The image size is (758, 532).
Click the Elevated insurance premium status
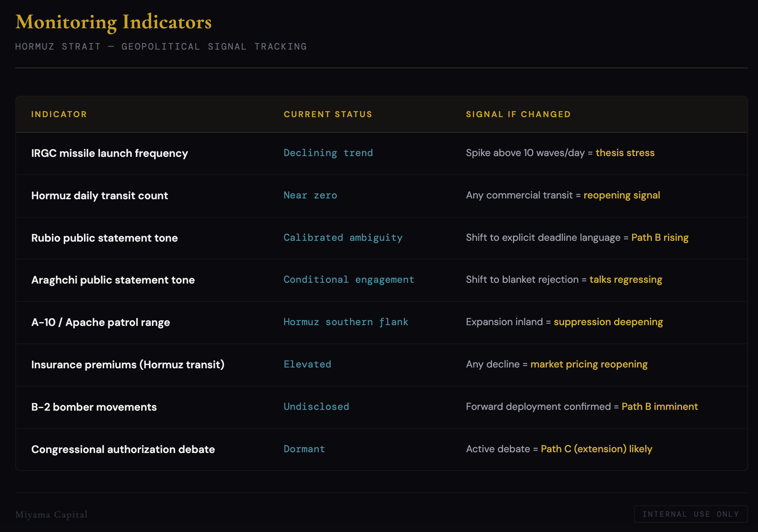point(307,364)
